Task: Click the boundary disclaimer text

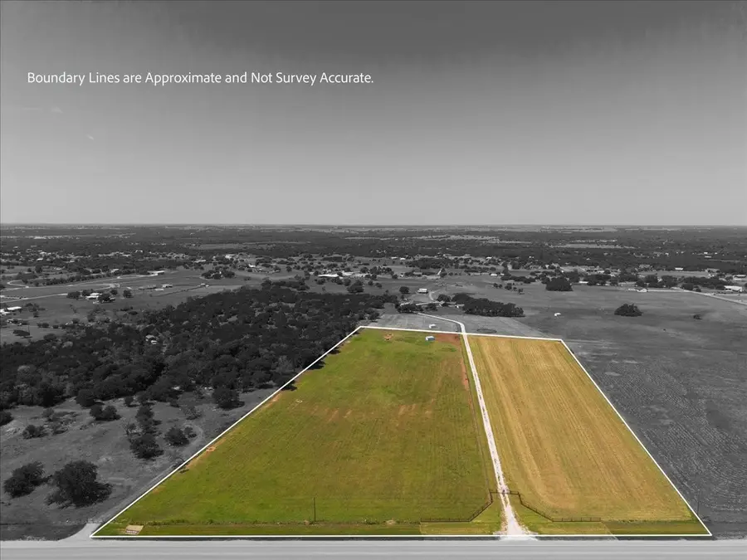Action: pos(199,80)
